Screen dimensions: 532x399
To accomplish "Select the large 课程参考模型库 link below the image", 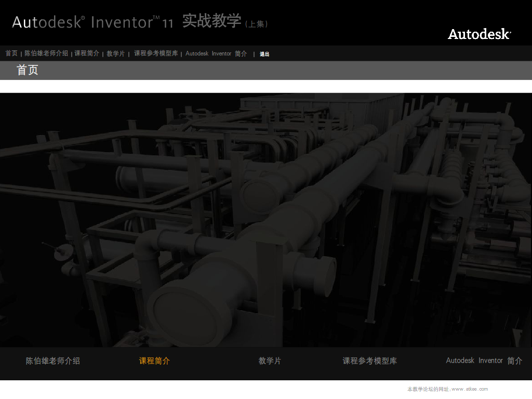I will point(369,361).
